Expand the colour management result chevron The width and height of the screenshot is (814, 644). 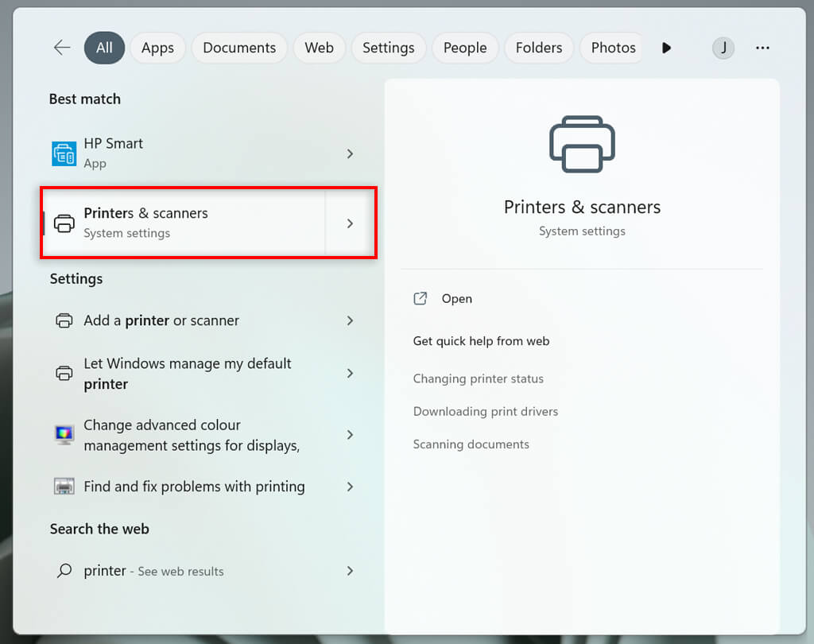point(350,435)
